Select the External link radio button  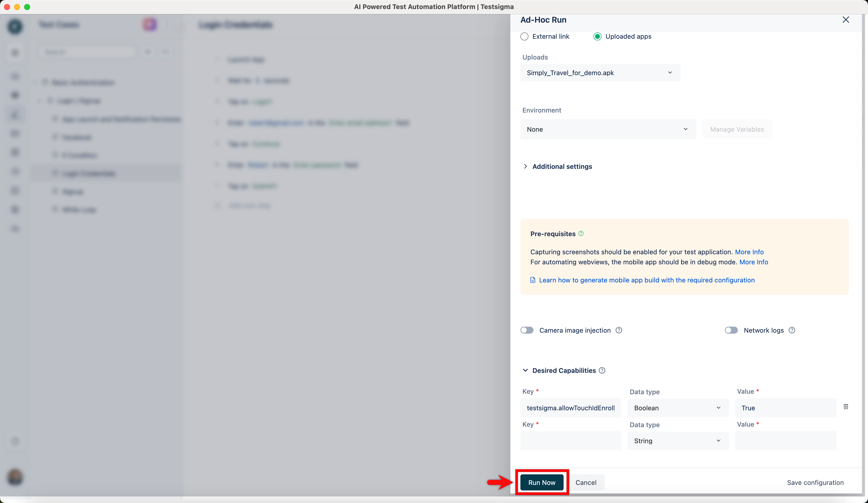524,36
